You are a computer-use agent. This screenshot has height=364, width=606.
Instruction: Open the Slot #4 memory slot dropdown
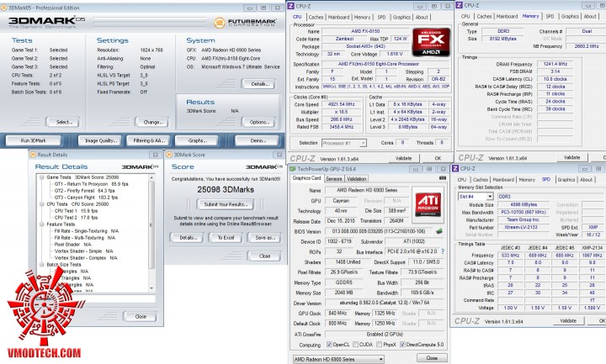tap(475, 197)
